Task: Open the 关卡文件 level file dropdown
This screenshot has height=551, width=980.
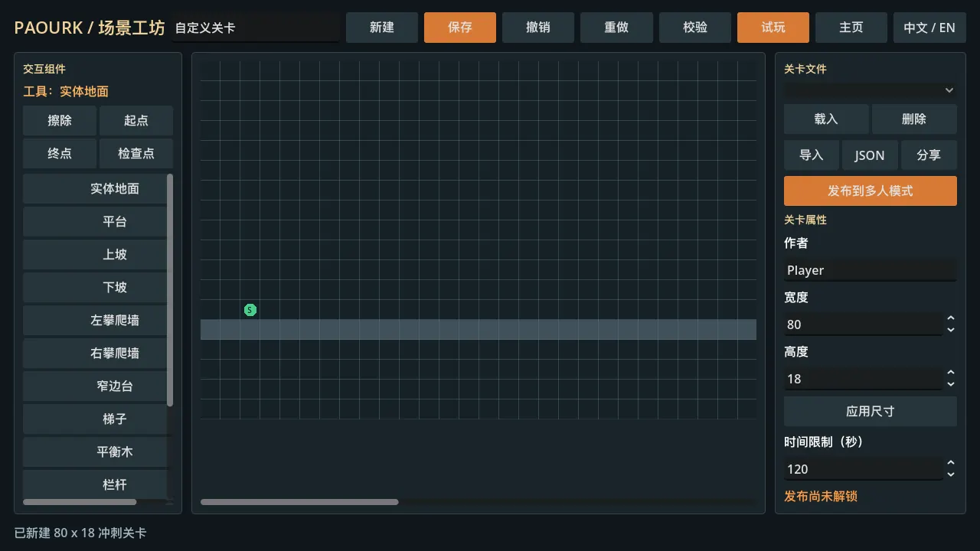Action: point(871,90)
